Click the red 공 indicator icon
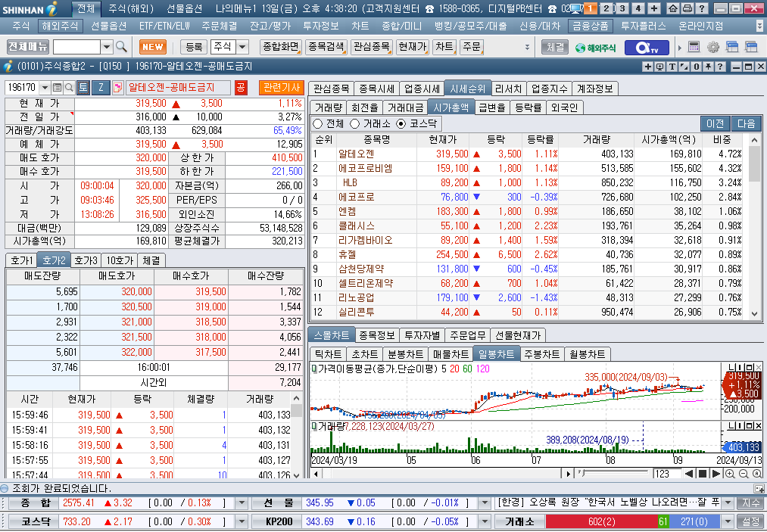Viewport: 767px width, 532px height. pos(241,88)
